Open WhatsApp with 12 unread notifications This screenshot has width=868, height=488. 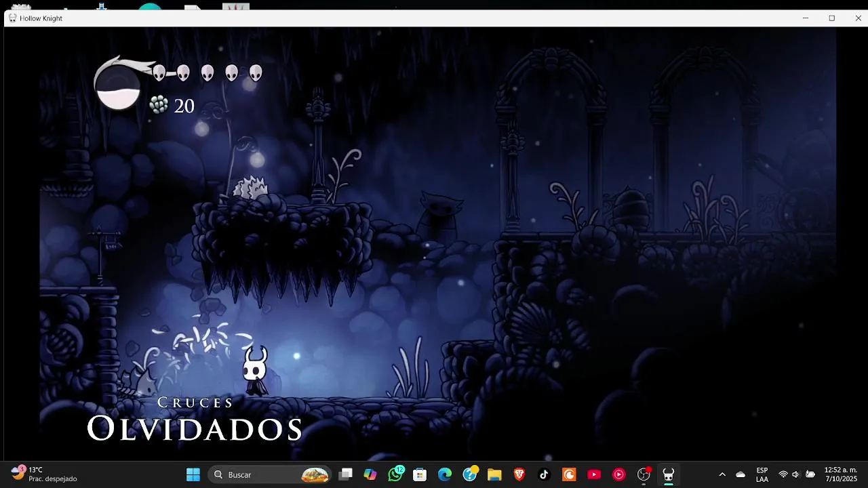[395, 474]
